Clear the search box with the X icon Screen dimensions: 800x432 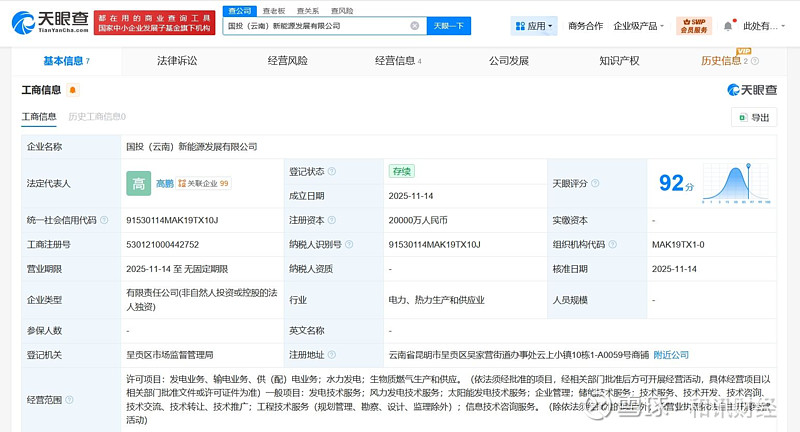click(x=415, y=26)
